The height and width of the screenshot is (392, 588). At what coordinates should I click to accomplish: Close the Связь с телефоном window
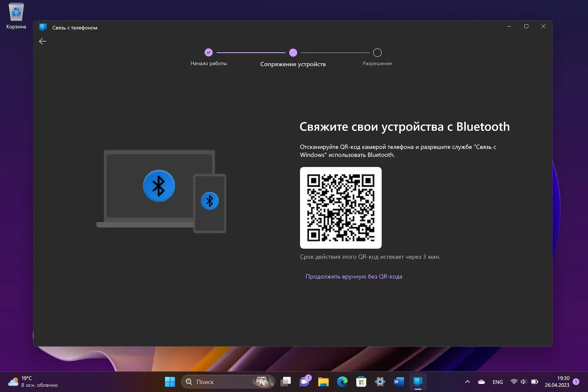(x=543, y=26)
